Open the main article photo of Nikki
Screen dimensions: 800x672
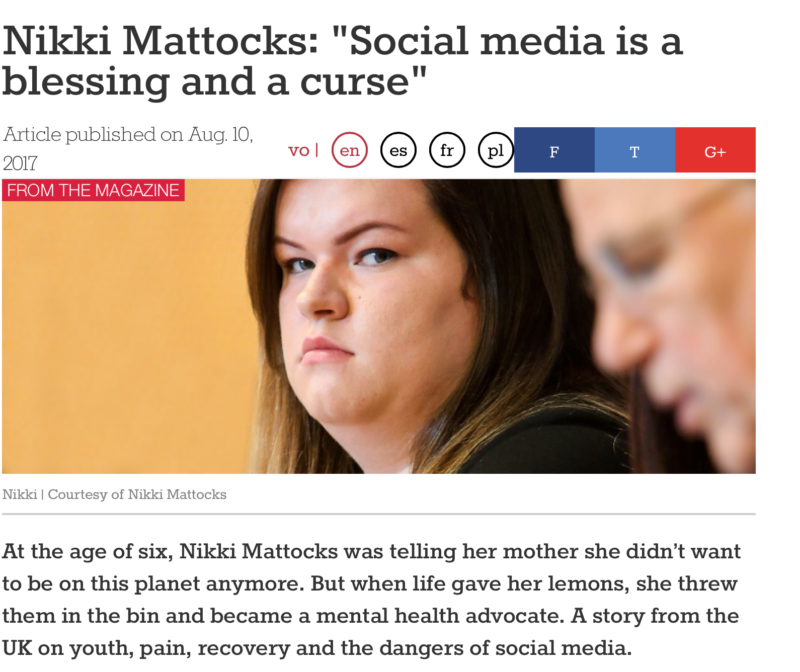(x=379, y=326)
